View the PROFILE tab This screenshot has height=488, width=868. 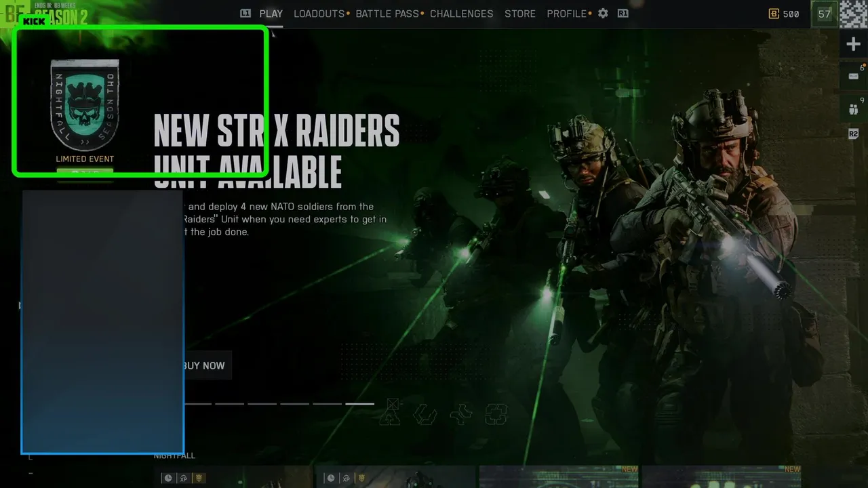(567, 14)
